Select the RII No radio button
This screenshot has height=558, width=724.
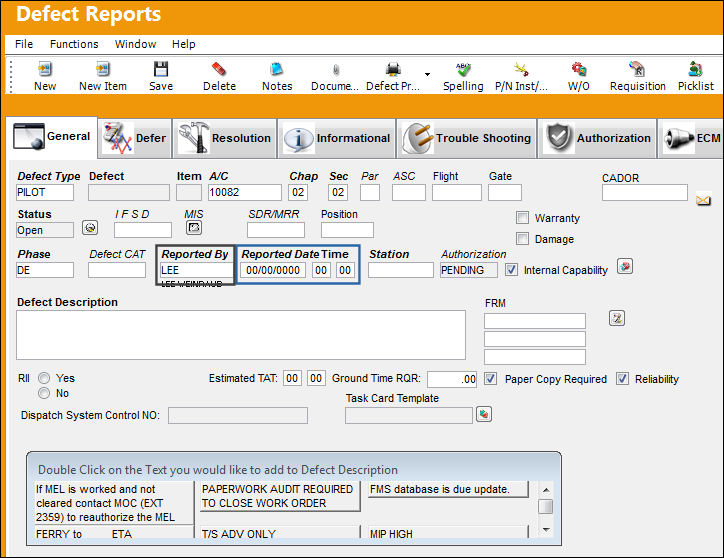click(x=44, y=393)
